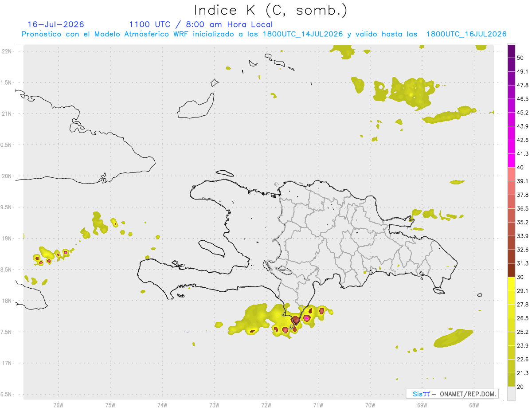Screen dimensions: 532x411
Task: Click the colorbar value label 27.8
Action: pyautogui.click(x=523, y=305)
